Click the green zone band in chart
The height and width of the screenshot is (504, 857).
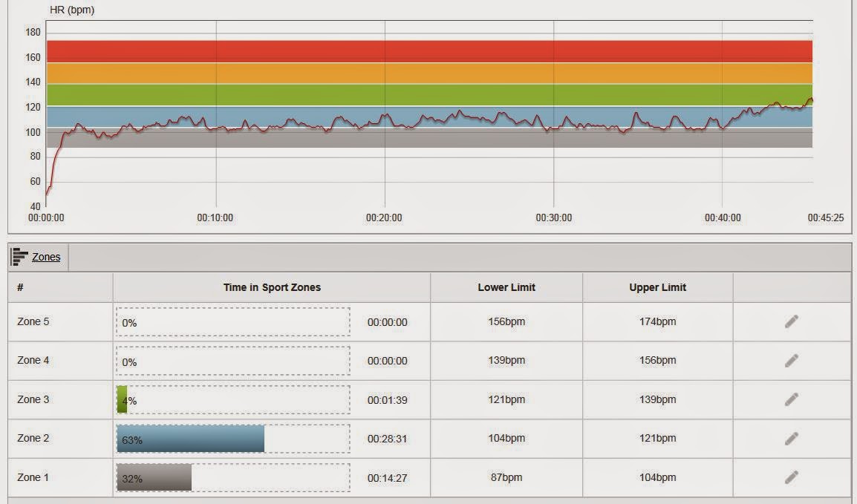(429, 95)
